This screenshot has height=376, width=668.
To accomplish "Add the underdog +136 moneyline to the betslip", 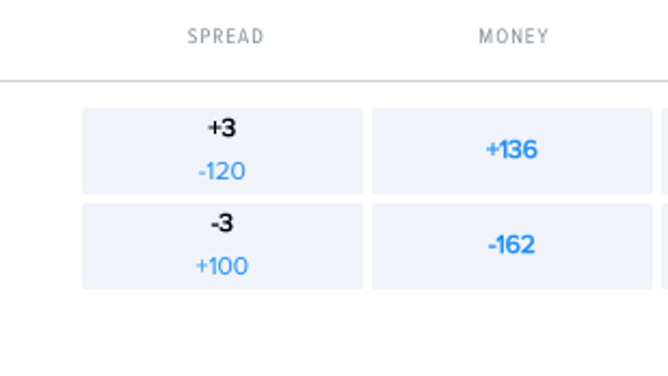I will pyautogui.click(x=512, y=151).
